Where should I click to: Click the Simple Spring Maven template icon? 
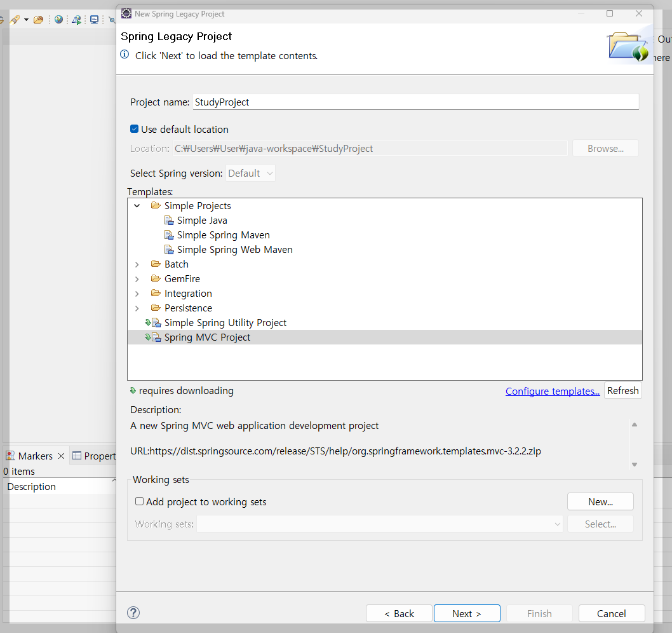pyautogui.click(x=170, y=235)
